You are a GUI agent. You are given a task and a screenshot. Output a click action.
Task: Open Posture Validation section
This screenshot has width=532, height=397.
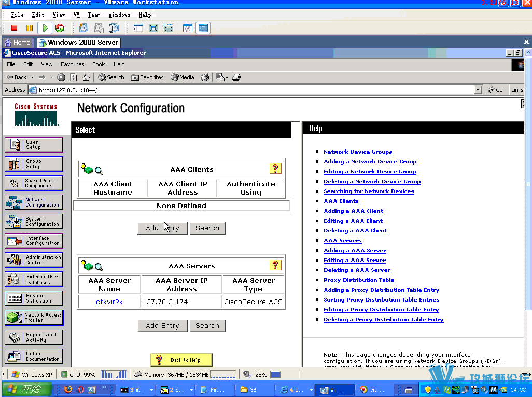[x=34, y=298]
